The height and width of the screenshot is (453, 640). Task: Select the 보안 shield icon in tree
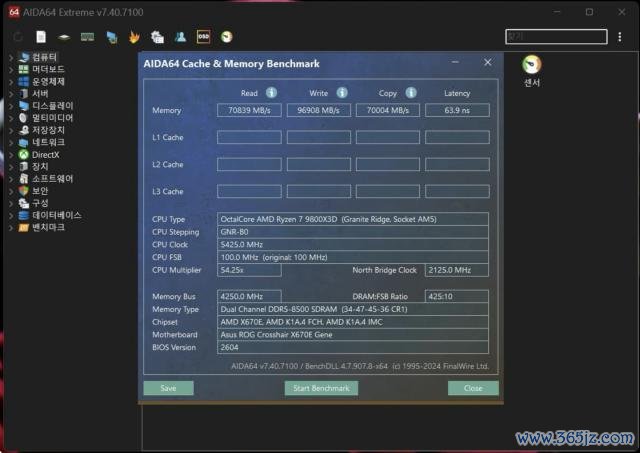pos(24,191)
